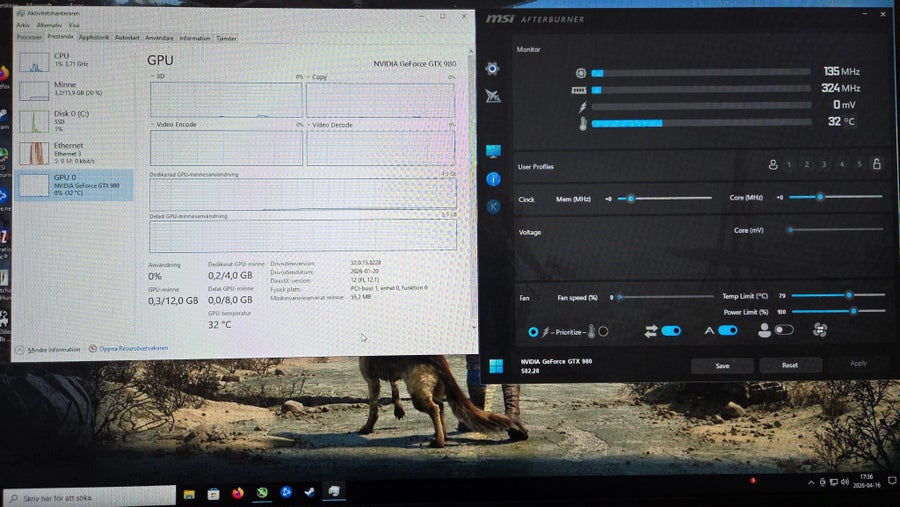Open File Explorer from the taskbar

coord(189,494)
